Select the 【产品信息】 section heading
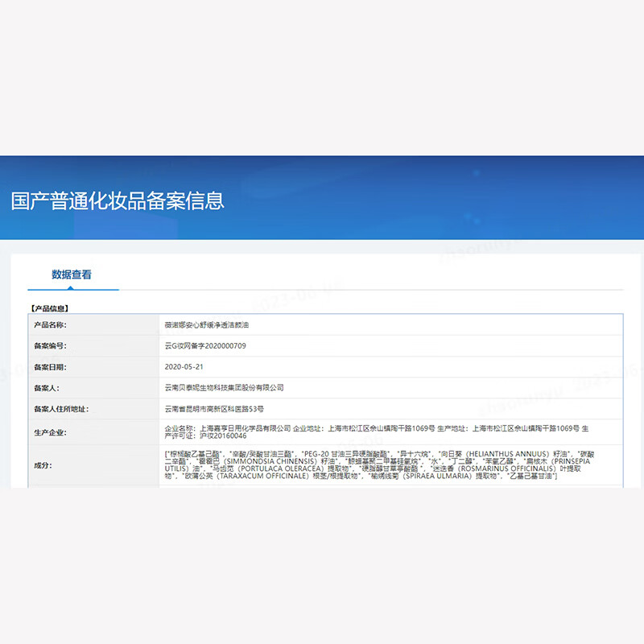644x644 pixels. click(50, 308)
